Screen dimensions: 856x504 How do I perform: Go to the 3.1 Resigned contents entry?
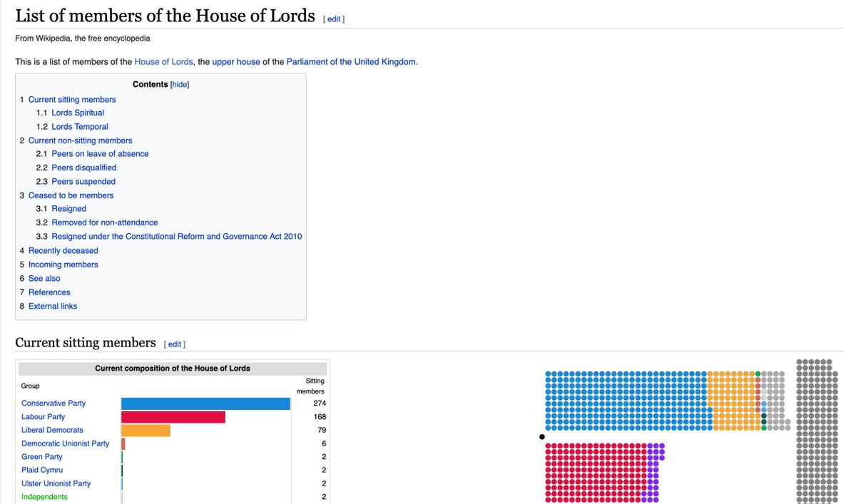(69, 209)
